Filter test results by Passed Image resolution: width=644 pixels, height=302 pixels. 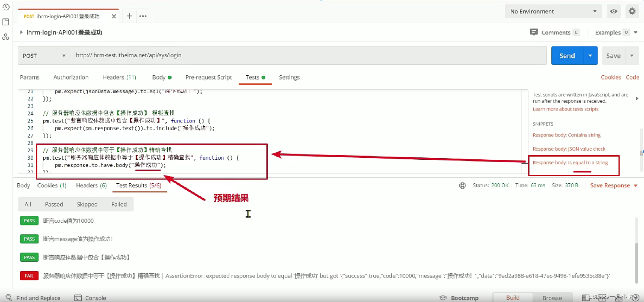point(54,204)
